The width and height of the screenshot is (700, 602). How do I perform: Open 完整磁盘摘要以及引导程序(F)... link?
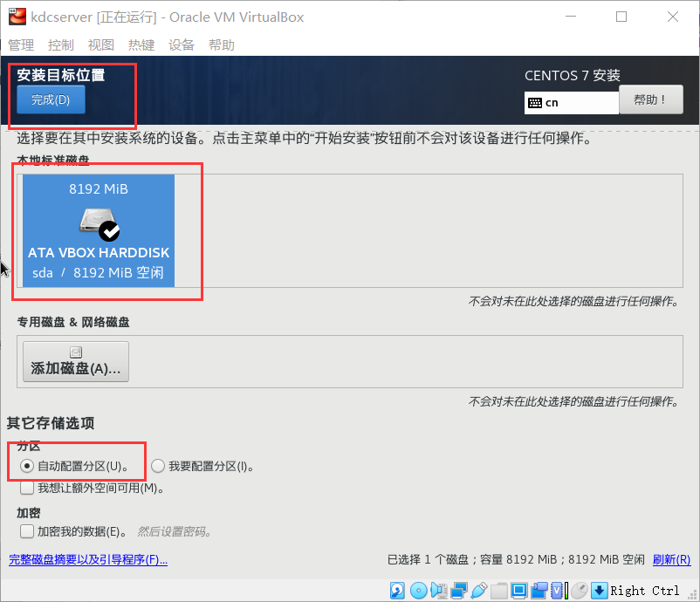[88, 559]
